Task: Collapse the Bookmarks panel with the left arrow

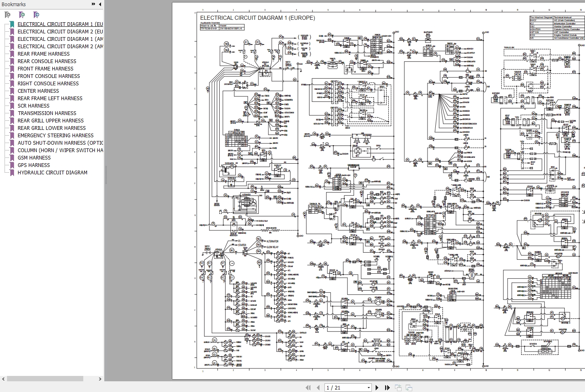Action: pos(100,4)
